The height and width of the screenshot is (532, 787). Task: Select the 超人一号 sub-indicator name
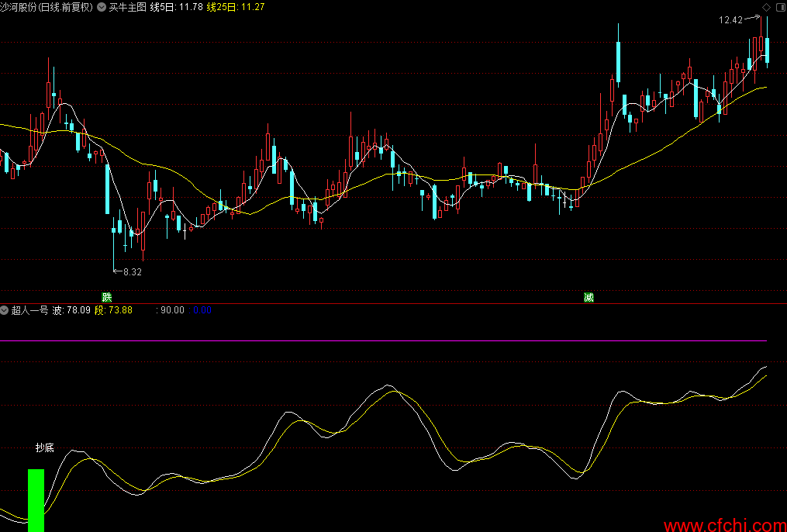coord(29,310)
